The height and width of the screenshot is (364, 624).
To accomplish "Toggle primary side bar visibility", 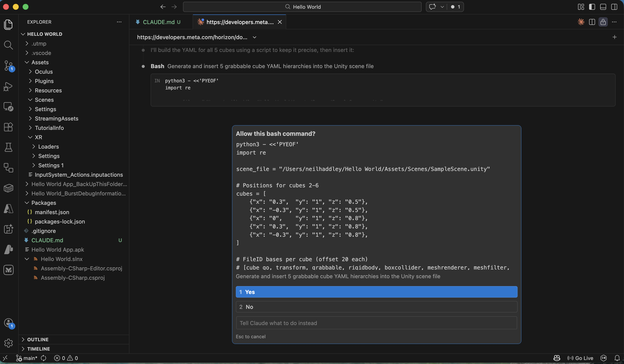I will [592, 7].
